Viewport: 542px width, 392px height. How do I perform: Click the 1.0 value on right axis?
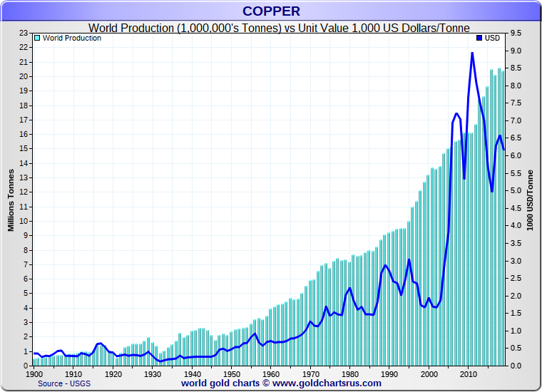(x=516, y=331)
